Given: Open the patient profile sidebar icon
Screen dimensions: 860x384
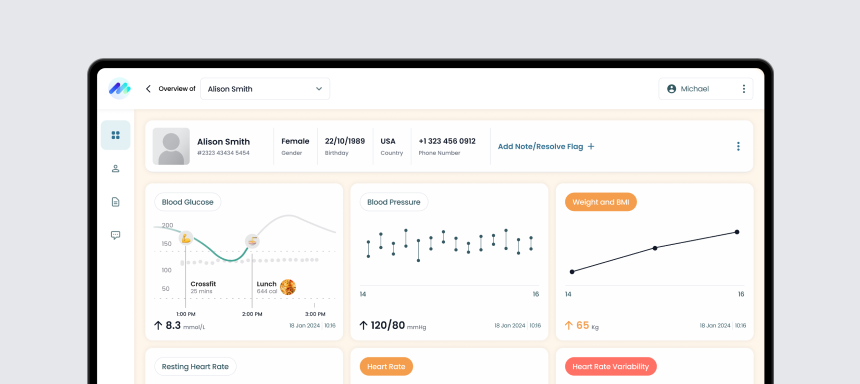Looking at the screenshot, I should (x=115, y=168).
